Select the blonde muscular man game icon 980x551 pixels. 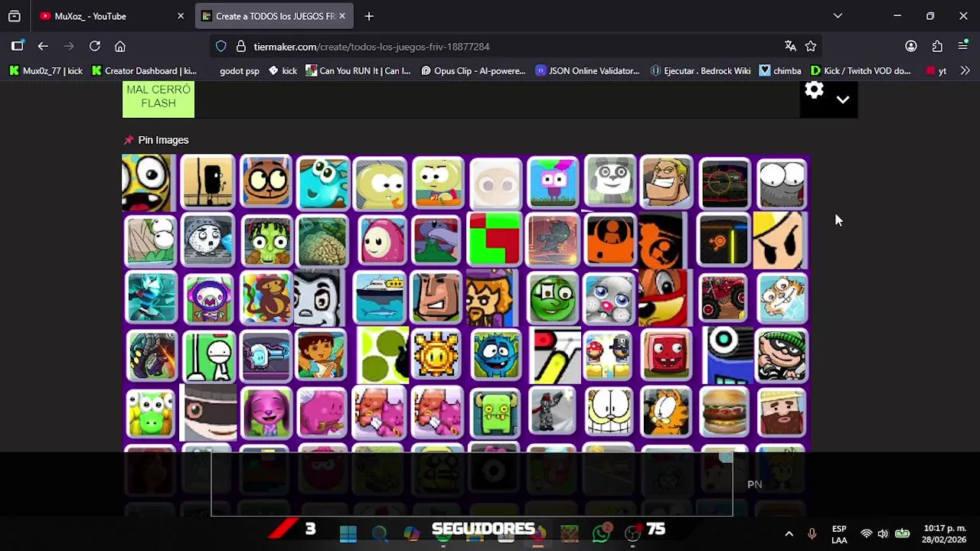[667, 183]
